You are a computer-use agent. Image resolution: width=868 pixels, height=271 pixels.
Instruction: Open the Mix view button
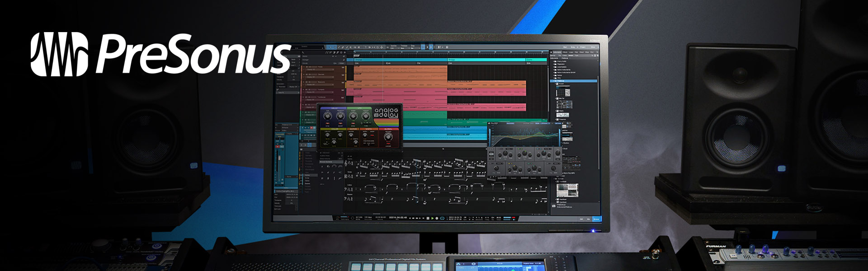(589, 219)
